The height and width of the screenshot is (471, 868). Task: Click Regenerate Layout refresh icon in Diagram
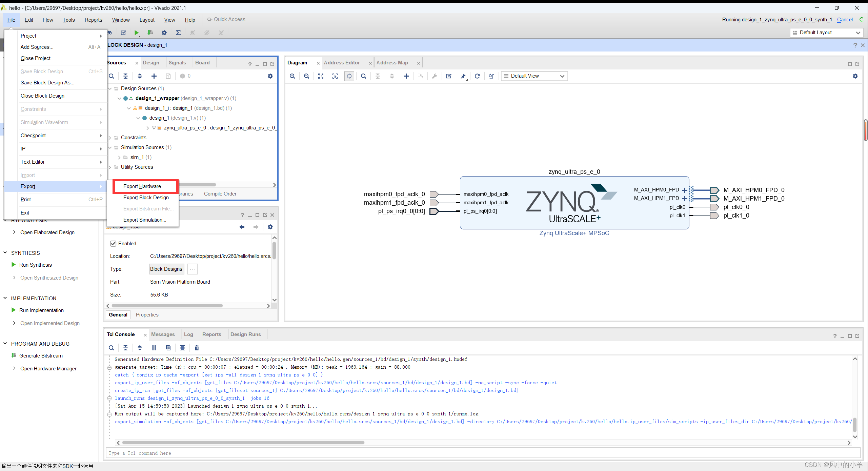click(477, 76)
